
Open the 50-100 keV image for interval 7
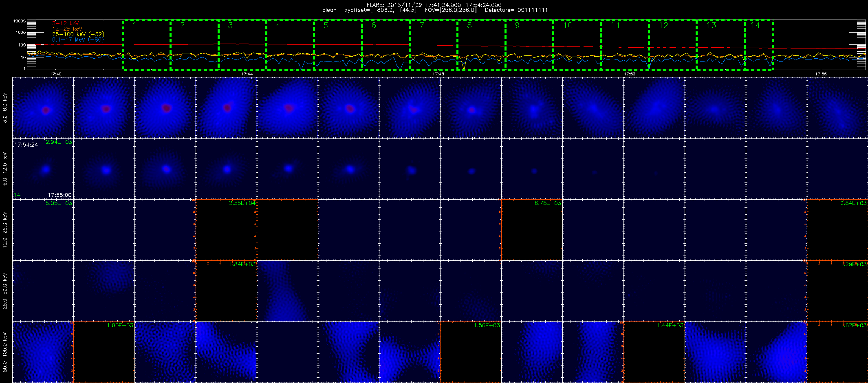click(410, 352)
